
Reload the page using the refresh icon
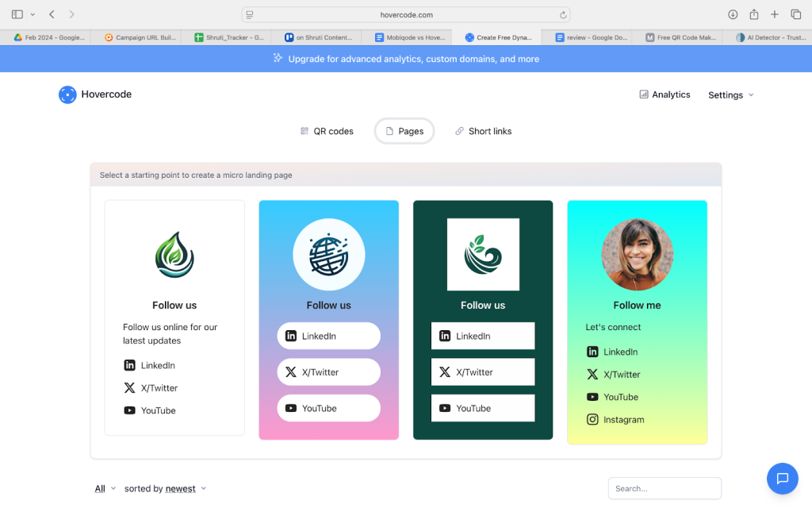[563, 14]
